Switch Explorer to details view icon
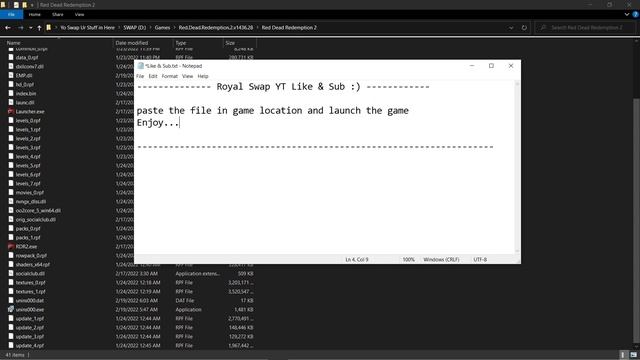The width and height of the screenshot is (640, 360). 623,355
